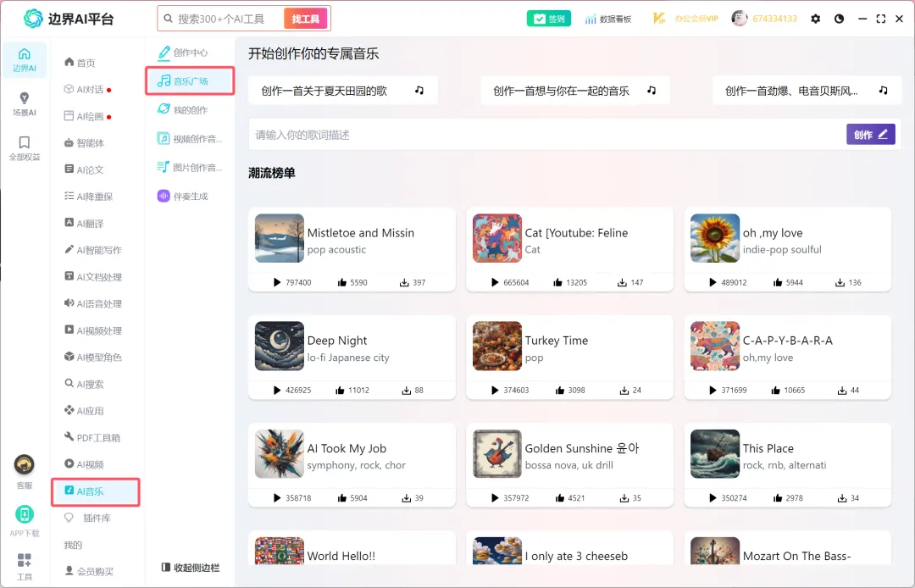Open 会员购买 in the sidebar
This screenshot has width=915, height=588.
pyautogui.click(x=89, y=572)
